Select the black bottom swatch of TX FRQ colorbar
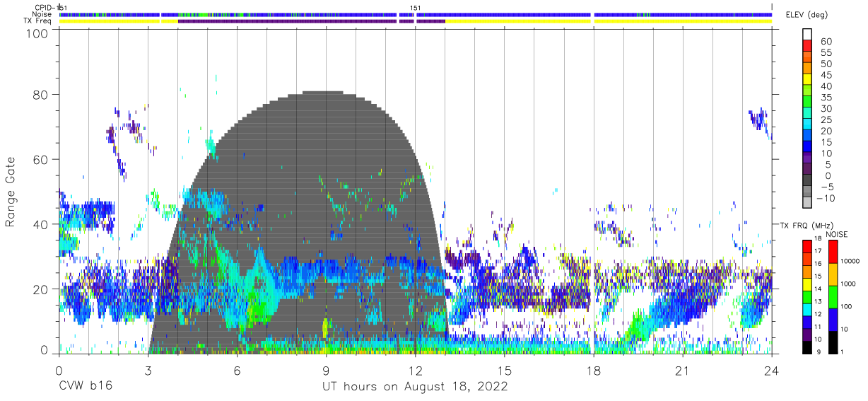The height and width of the screenshot is (401, 868). pyautogui.click(x=807, y=347)
